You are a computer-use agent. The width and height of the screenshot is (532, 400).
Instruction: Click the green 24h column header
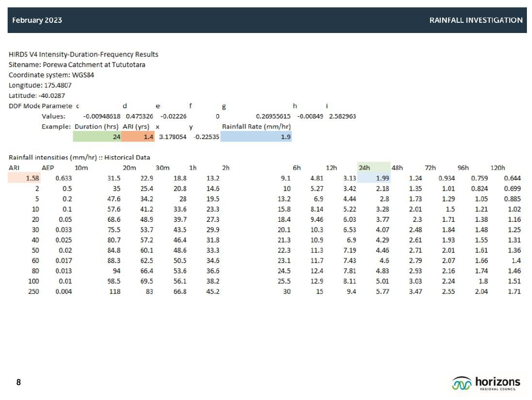[x=374, y=168]
